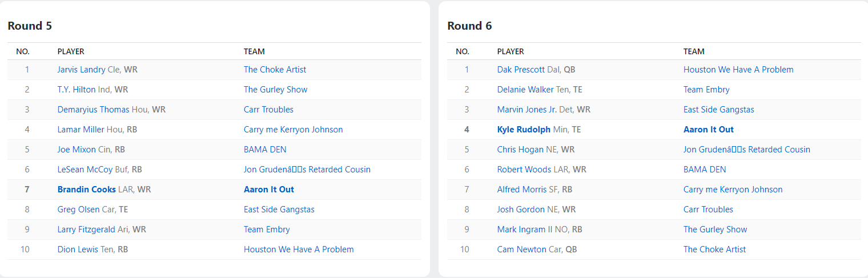Select Josh Gordon in Round 6
This screenshot has width=868, height=278.
coord(521,209)
